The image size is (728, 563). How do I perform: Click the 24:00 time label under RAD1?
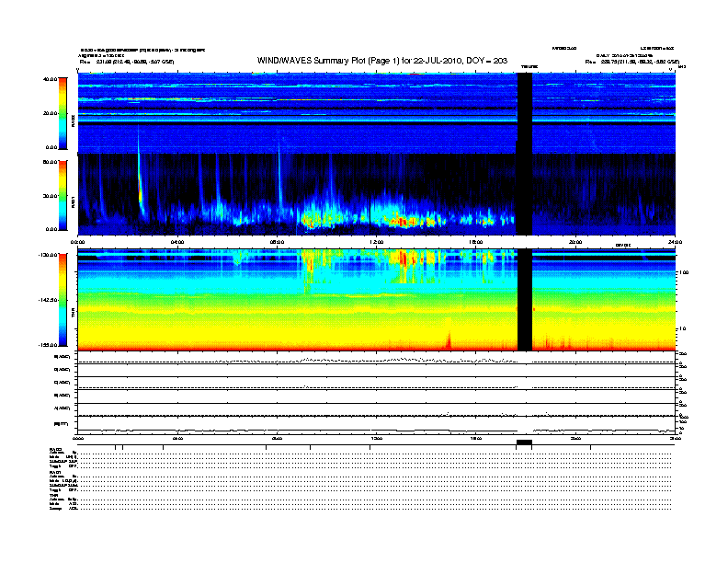tap(675, 242)
